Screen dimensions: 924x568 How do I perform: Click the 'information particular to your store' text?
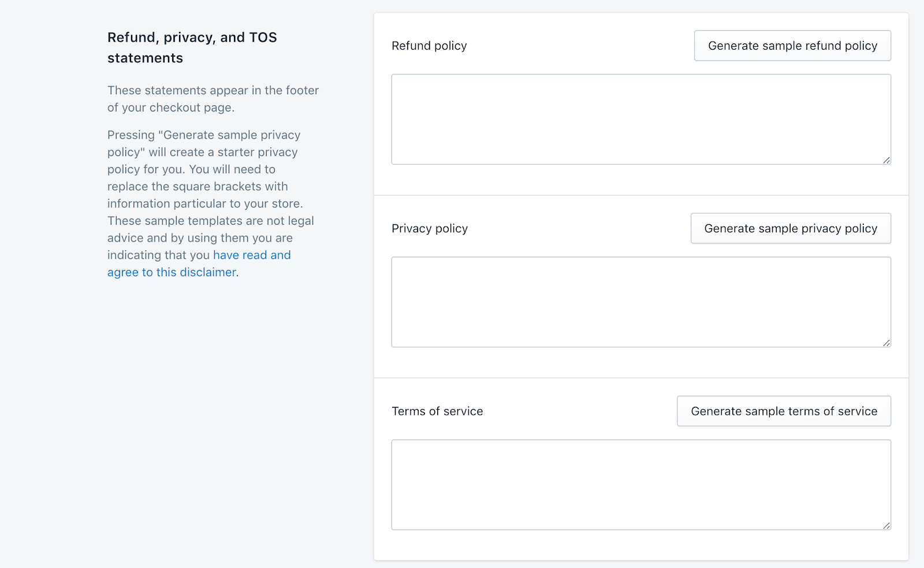(x=204, y=203)
